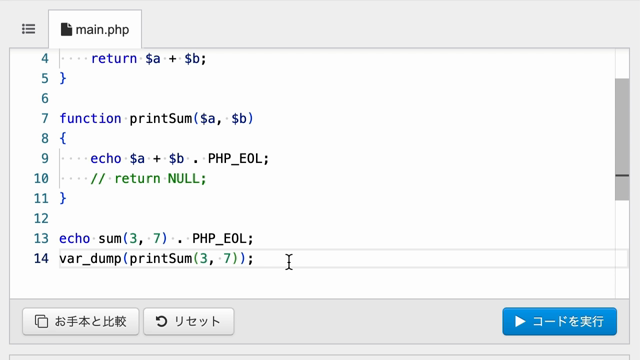The height and width of the screenshot is (360, 640).
Task: Click the scrollbar track below the thumb
Action: point(622,249)
